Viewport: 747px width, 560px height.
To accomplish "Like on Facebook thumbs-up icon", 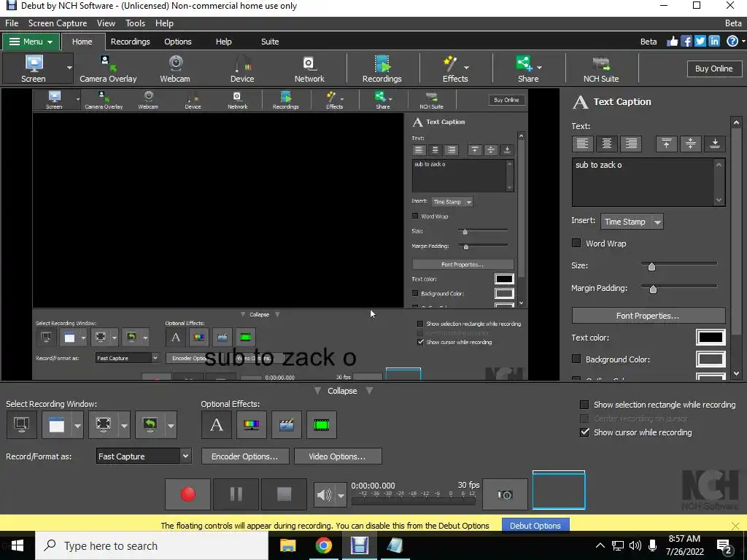I will click(672, 42).
